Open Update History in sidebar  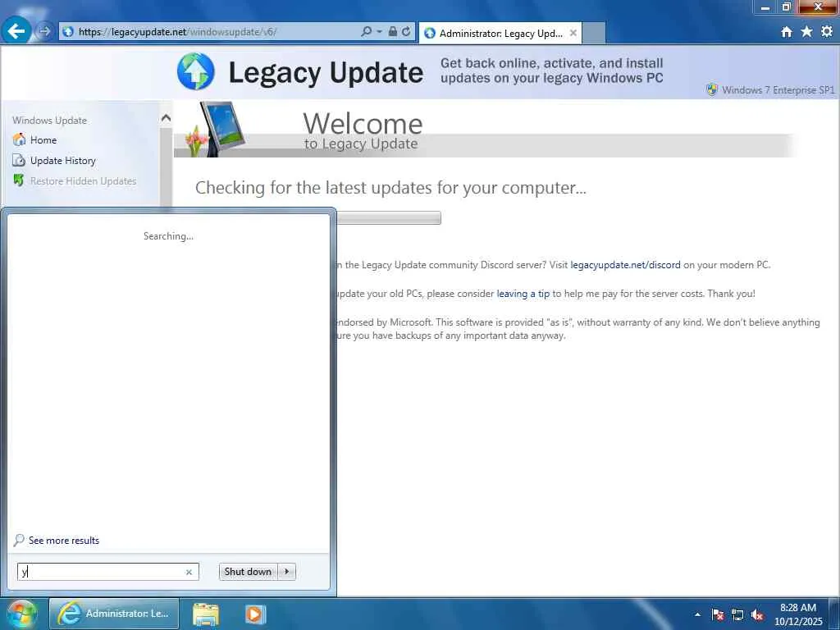[x=62, y=160]
